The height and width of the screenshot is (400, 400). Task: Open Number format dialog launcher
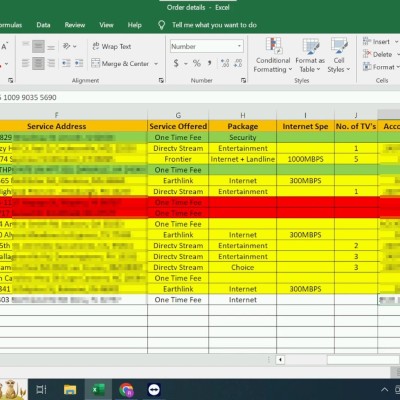click(243, 80)
